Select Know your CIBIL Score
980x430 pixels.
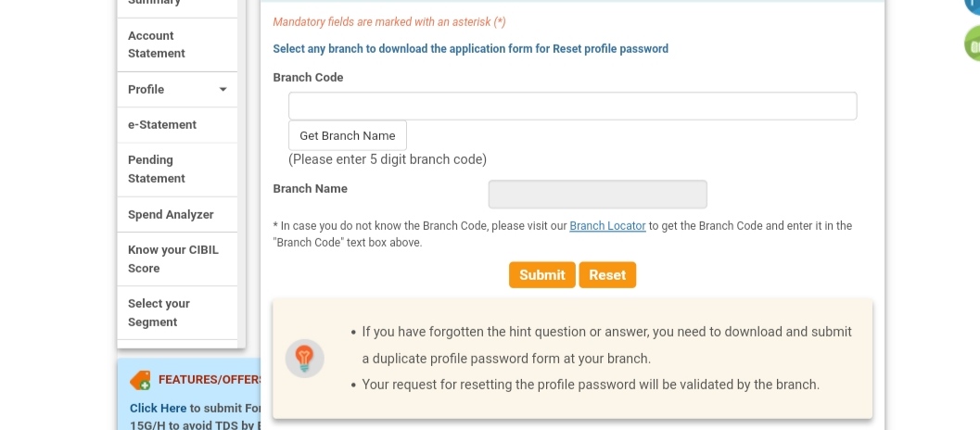pos(172,259)
